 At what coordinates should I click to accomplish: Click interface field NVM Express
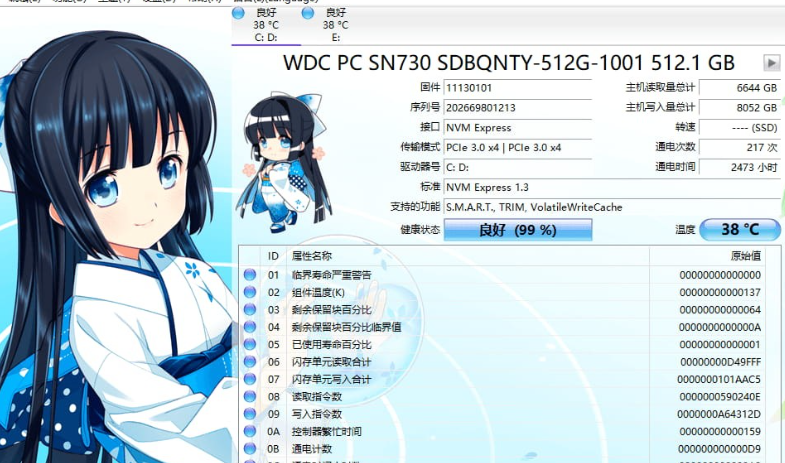point(518,128)
